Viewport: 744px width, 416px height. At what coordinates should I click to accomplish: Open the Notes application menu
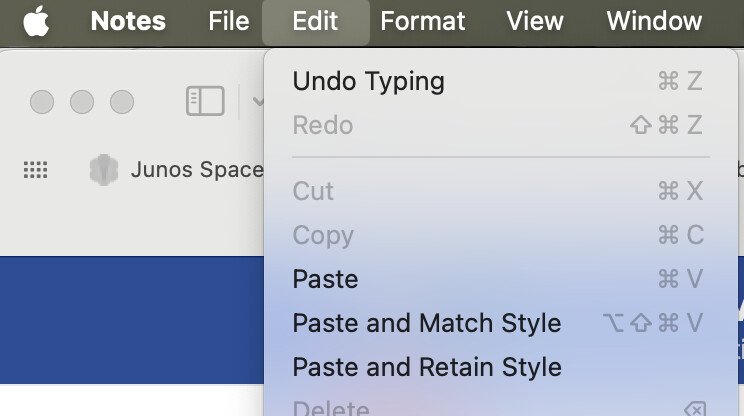[x=128, y=21]
